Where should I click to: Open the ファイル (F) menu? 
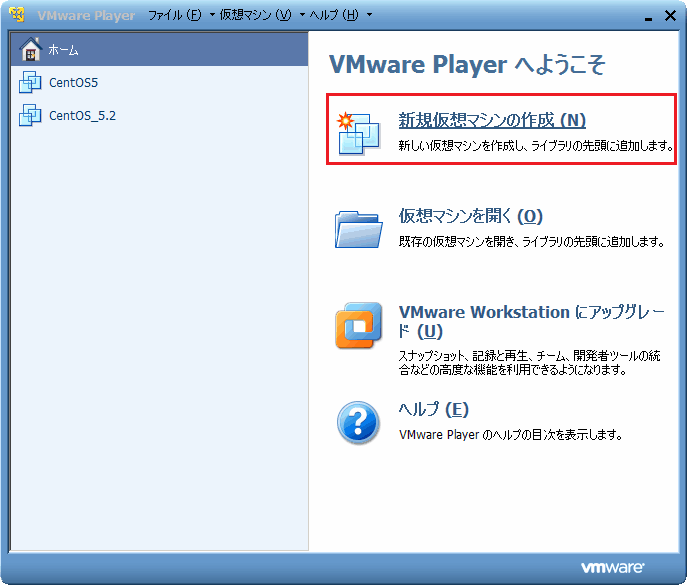coord(174,15)
